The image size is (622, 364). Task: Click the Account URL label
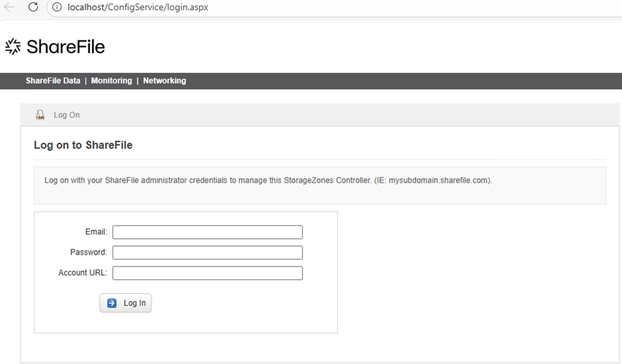pos(82,273)
